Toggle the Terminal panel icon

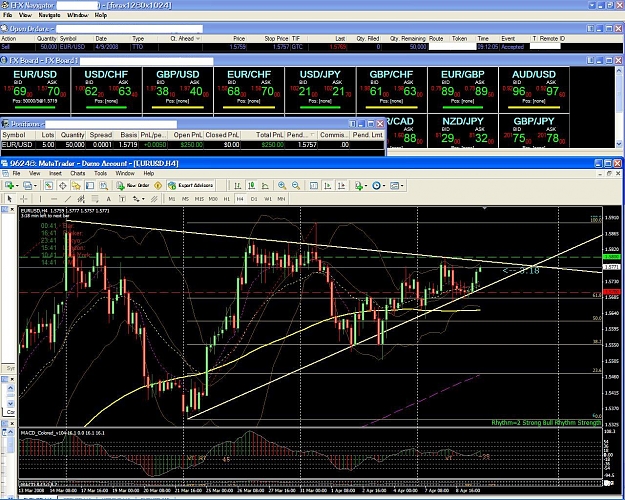point(90,185)
